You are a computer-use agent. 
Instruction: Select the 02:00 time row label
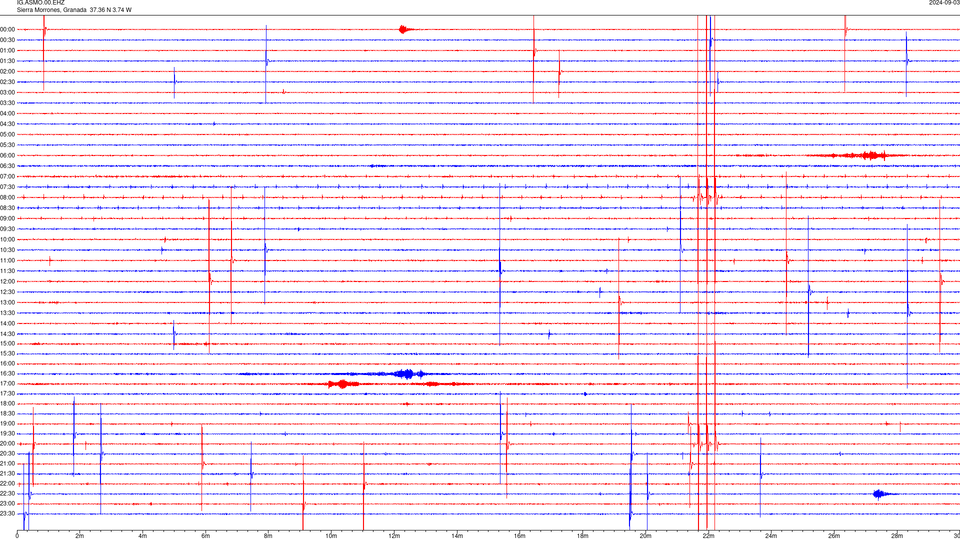click(8, 72)
